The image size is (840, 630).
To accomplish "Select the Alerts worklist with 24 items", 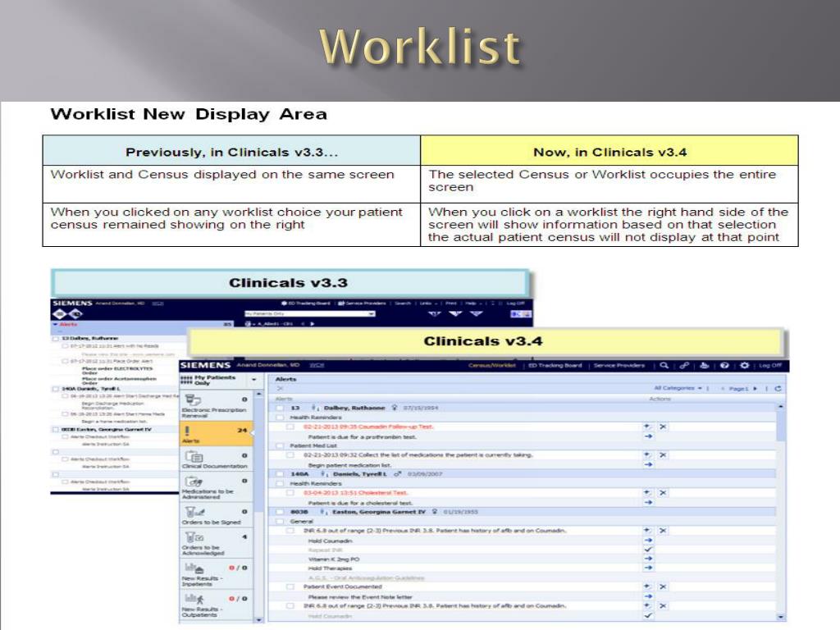I will click(x=216, y=433).
